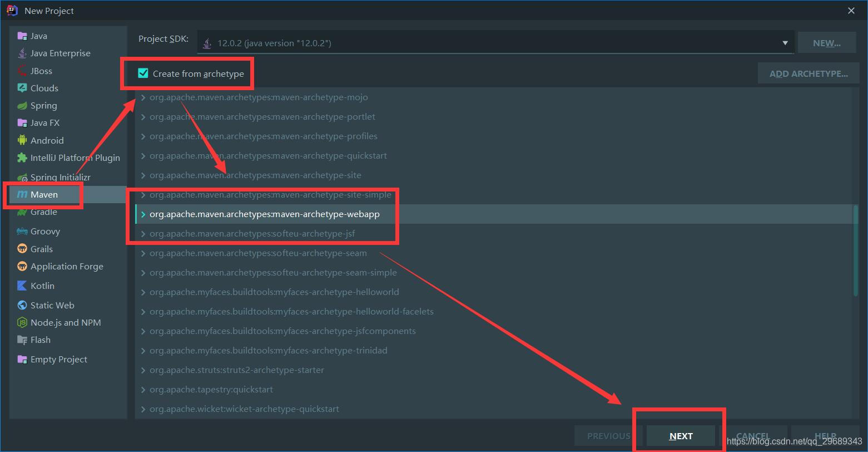
Task: Expand wicket-archetype-quickstart chevron
Action: pos(143,409)
